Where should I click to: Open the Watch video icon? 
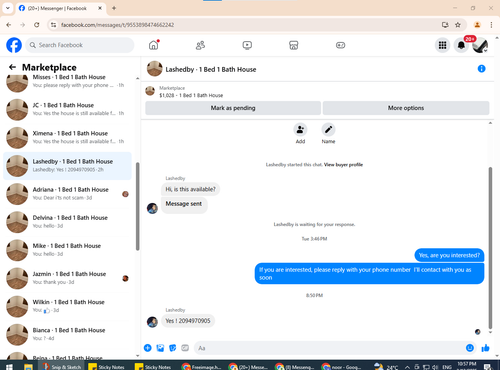[x=247, y=45]
